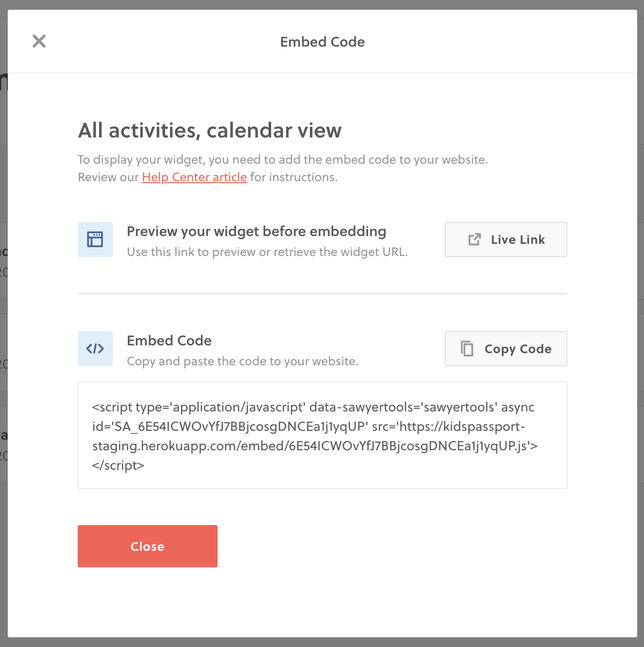This screenshot has width=644, height=647.
Task: Click the external link icon in Live Link
Action: [475, 239]
